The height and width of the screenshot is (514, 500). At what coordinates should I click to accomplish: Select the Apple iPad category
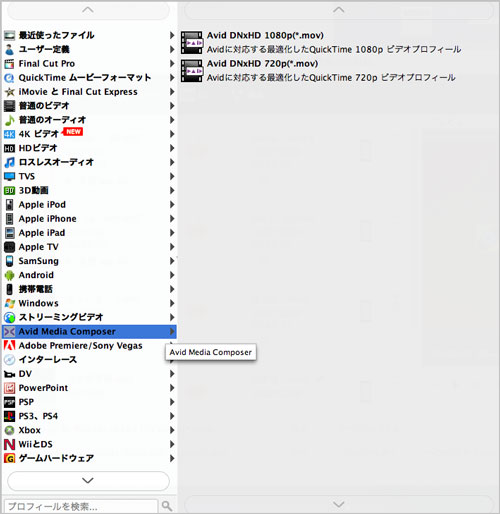pos(89,233)
